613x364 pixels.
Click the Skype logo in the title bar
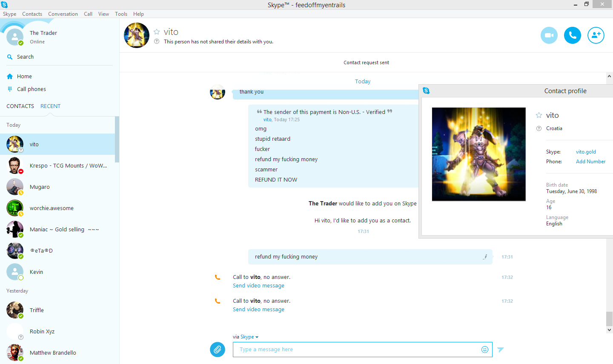click(4, 5)
